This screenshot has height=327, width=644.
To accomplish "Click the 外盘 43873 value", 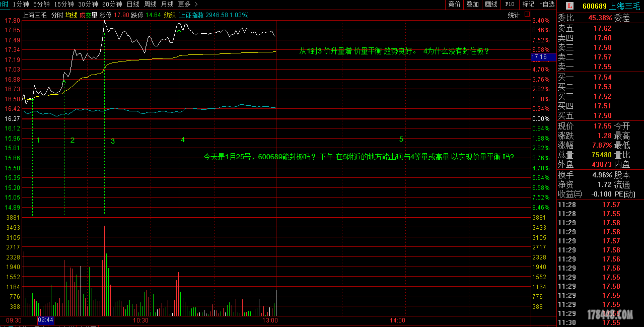I will pos(601,165).
